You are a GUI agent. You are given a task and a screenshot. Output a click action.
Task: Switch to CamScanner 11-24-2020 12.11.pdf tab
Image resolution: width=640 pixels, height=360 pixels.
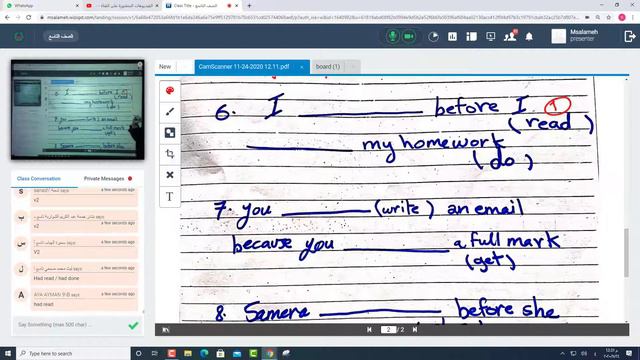pyautogui.click(x=244, y=67)
